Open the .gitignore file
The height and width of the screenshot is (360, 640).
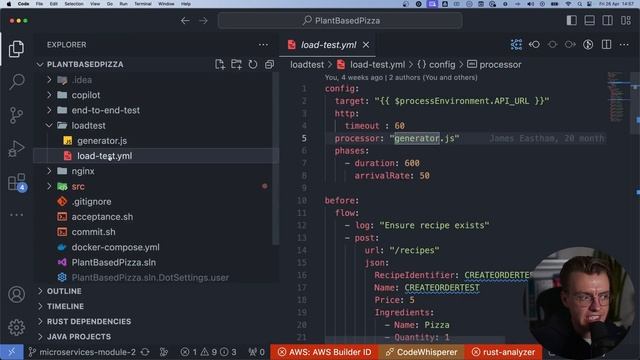point(91,202)
